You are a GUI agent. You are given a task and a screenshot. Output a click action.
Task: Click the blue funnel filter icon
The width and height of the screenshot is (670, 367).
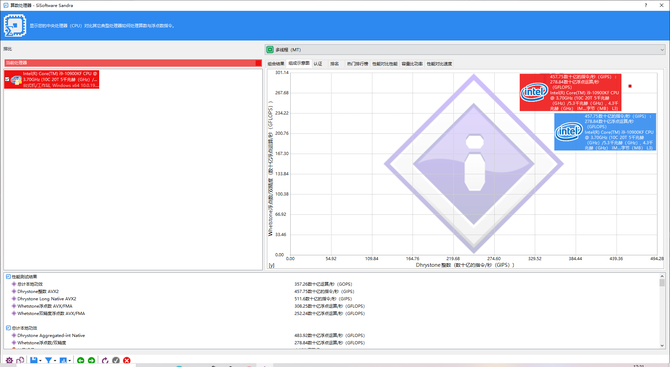pos(48,361)
